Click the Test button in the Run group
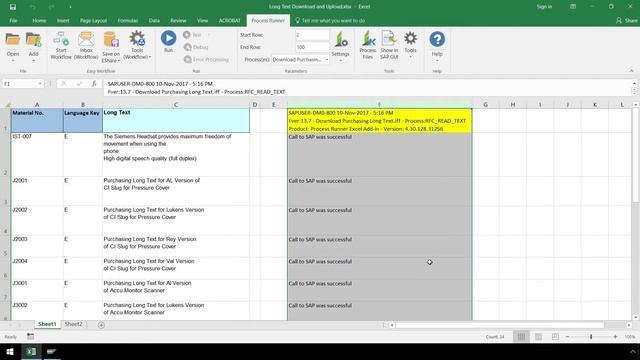 (x=192, y=35)
